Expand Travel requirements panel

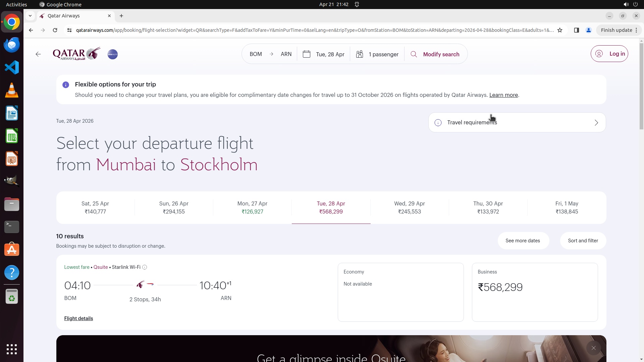coord(517,122)
